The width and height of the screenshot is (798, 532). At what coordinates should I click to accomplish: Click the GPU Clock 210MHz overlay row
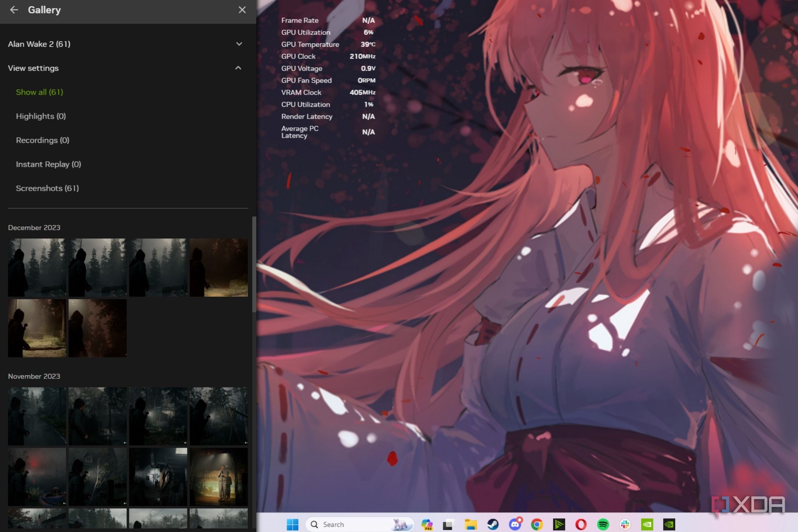[x=328, y=56]
